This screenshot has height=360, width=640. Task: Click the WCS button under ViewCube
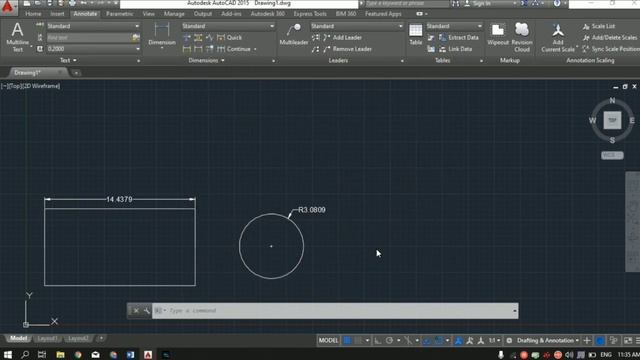(x=612, y=156)
